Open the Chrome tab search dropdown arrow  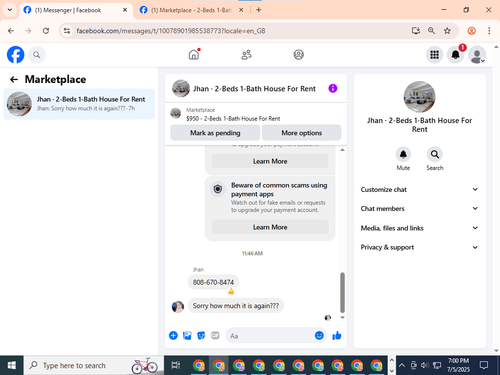[10, 10]
